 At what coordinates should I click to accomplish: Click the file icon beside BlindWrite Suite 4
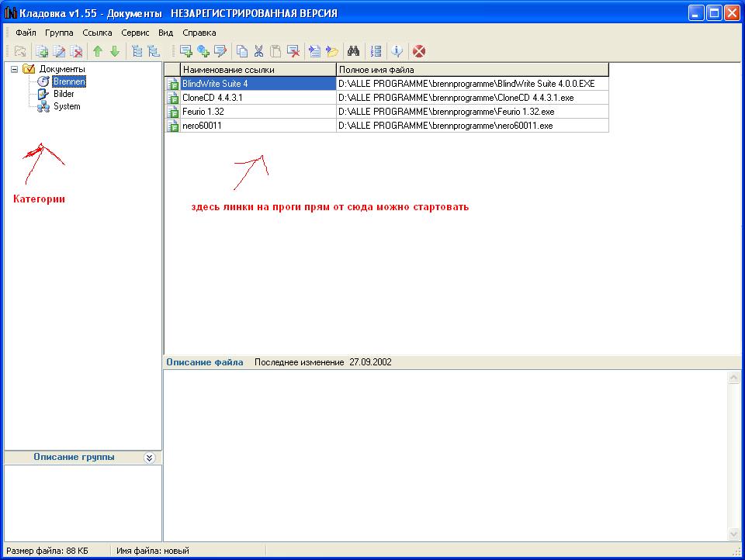[x=172, y=84]
